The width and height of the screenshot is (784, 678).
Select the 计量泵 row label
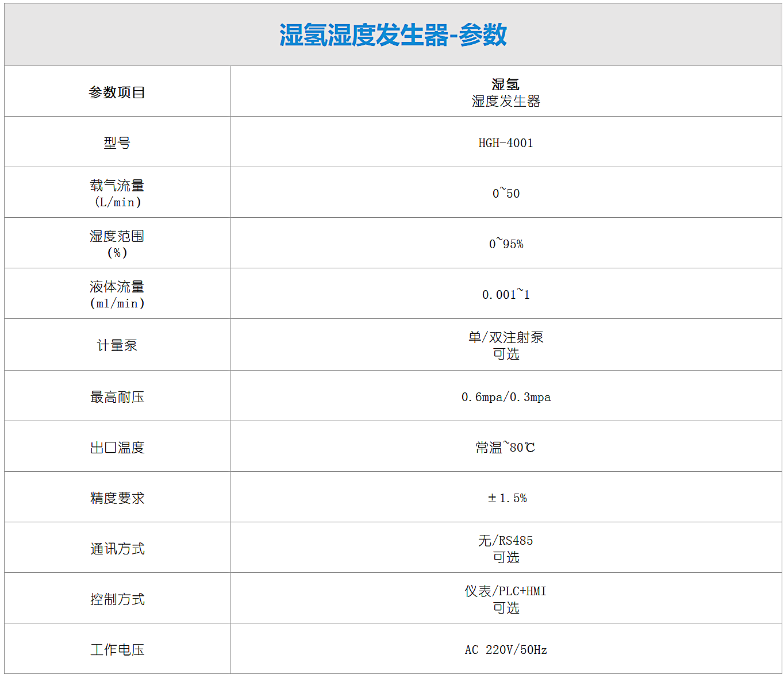coord(117,345)
